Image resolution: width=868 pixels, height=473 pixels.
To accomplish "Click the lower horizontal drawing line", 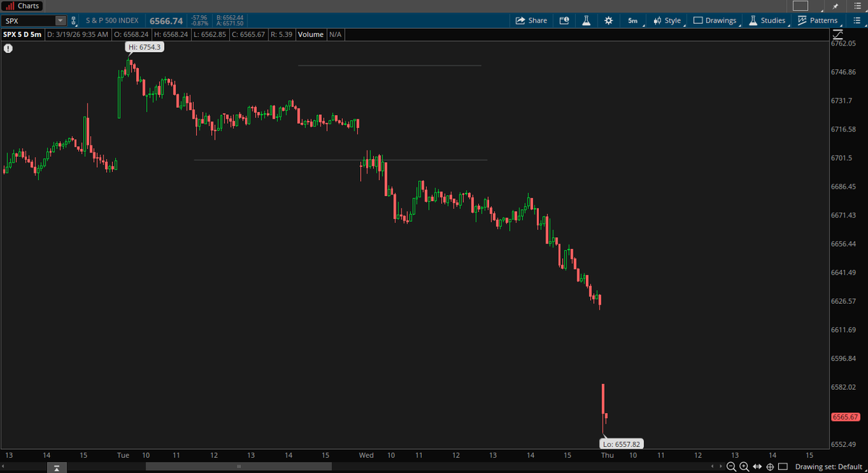I will [x=340, y=160].
